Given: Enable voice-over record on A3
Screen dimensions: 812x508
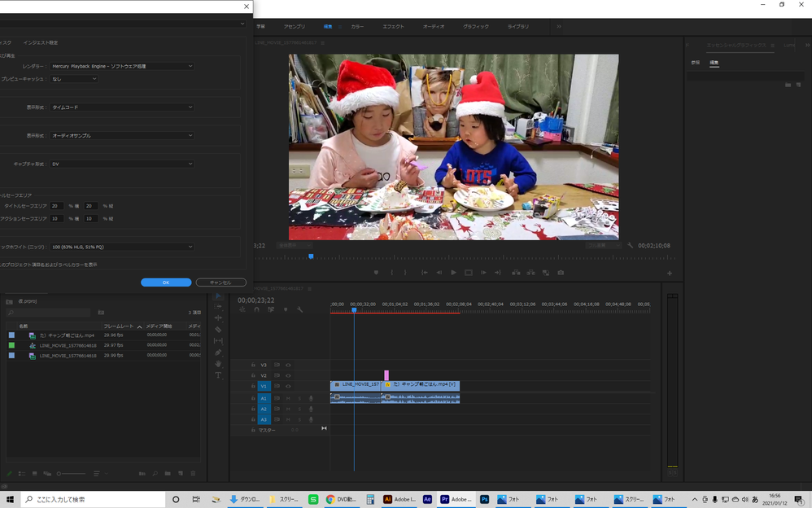Looking at the screenshot, I should (312, 419).
